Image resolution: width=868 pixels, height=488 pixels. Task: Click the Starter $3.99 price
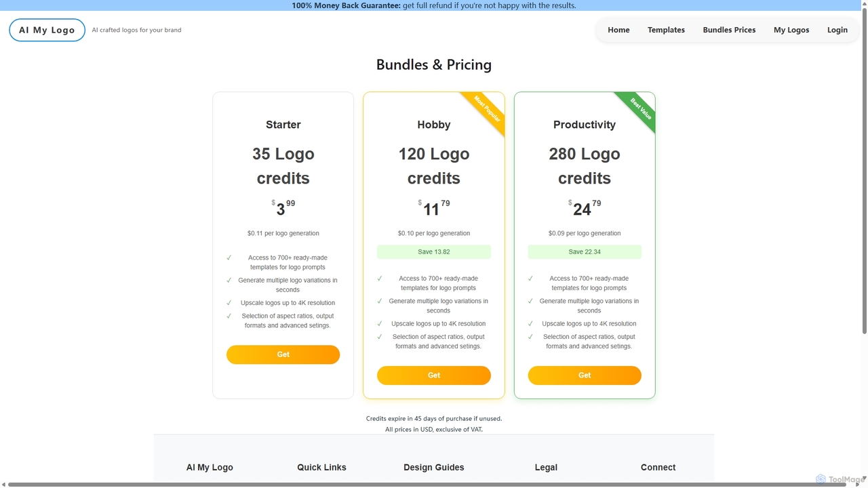[283, 208]
